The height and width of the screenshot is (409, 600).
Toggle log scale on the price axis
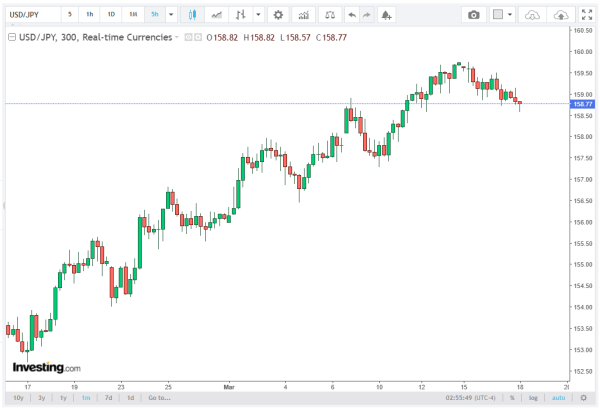534,397
